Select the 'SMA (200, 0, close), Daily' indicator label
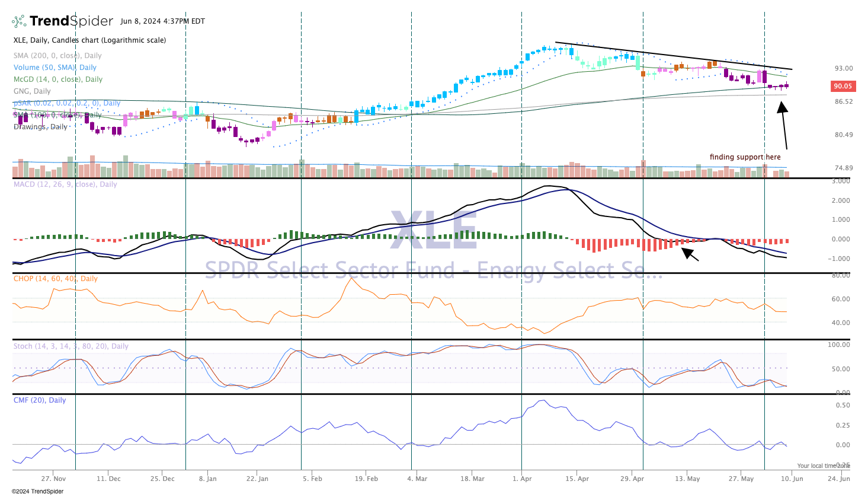 tap(57, 56)
